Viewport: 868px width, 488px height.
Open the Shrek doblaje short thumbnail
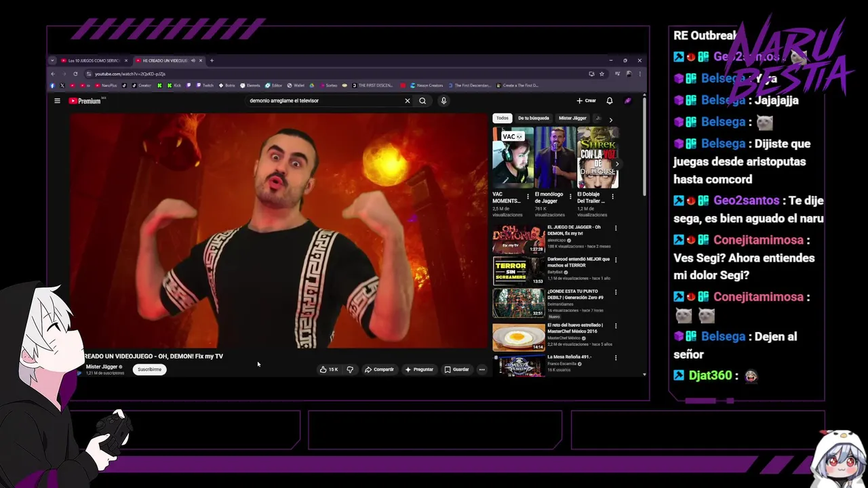tap(597, 158)
